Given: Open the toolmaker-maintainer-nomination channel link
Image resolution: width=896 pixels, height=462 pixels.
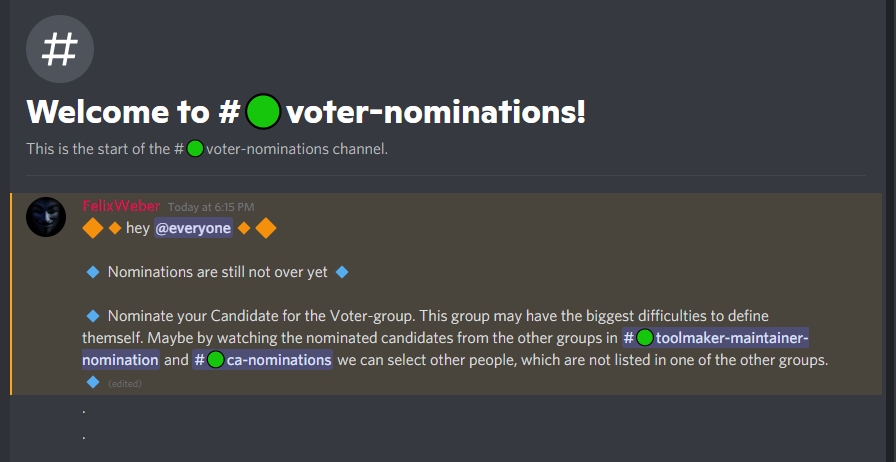Looking at the screenshot, I should coord(715,338).
